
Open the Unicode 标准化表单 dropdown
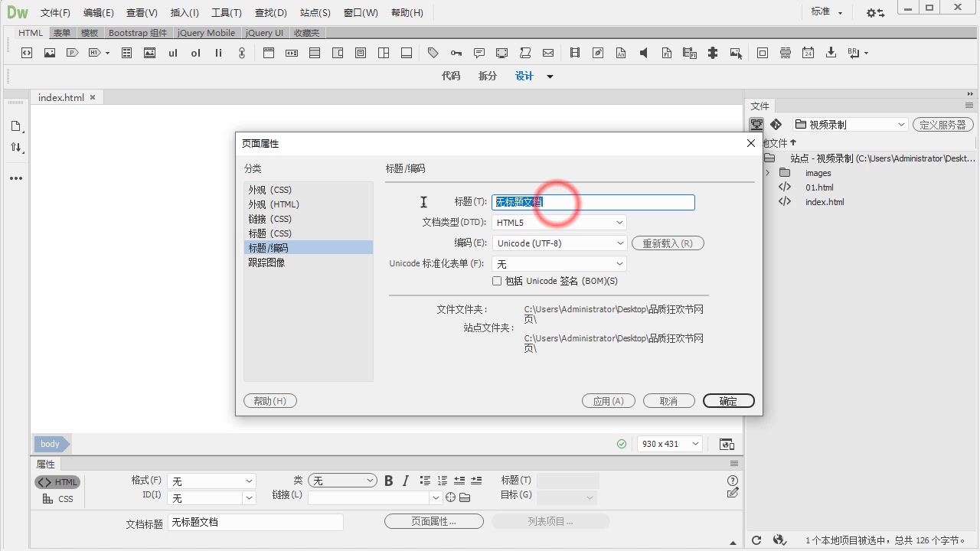click(559, 264)
